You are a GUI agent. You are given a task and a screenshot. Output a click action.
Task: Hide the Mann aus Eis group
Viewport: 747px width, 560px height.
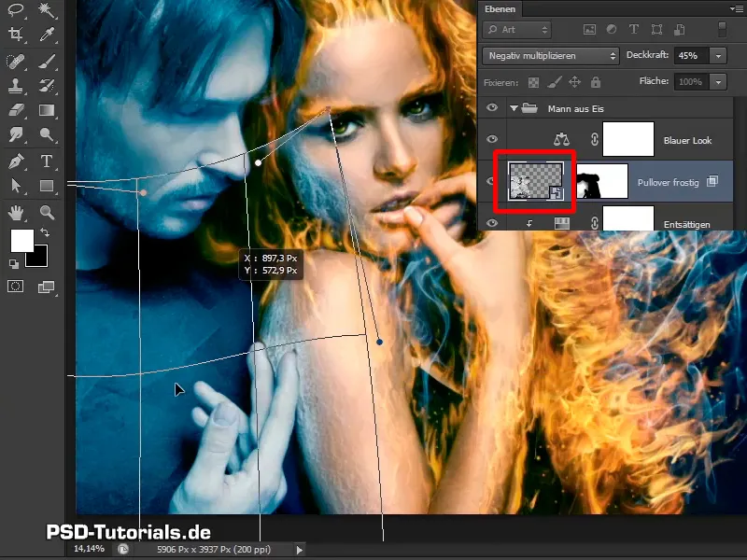pyautogui.click(x=492, y=107)
